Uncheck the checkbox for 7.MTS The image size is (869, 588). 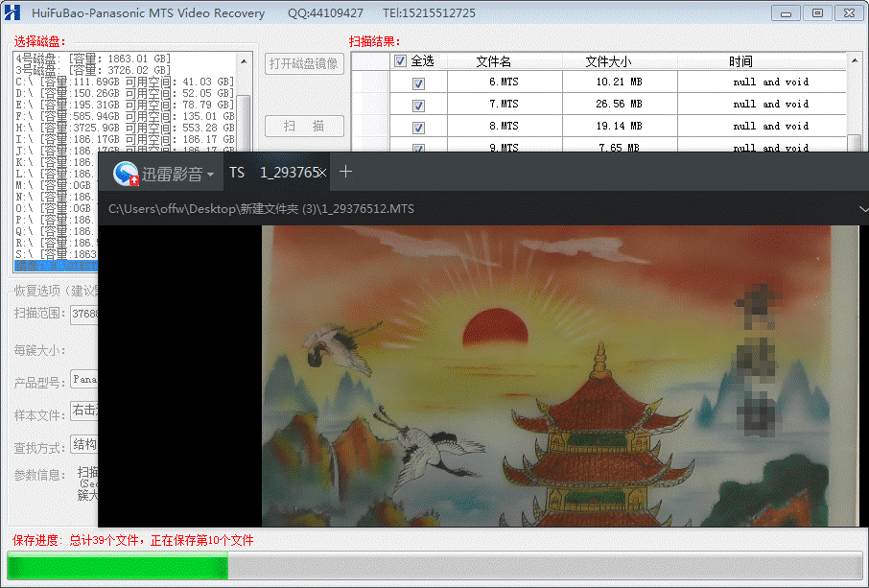click(x=418, y=106)
